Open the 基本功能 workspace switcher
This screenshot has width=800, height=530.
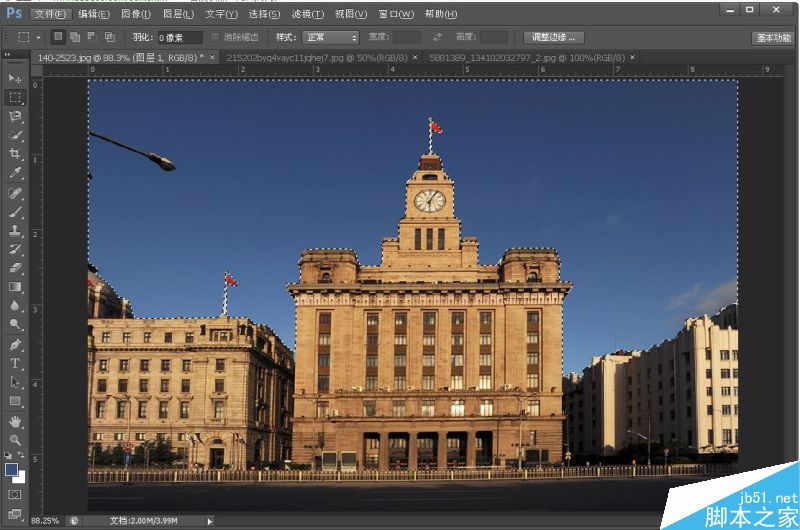773,38
